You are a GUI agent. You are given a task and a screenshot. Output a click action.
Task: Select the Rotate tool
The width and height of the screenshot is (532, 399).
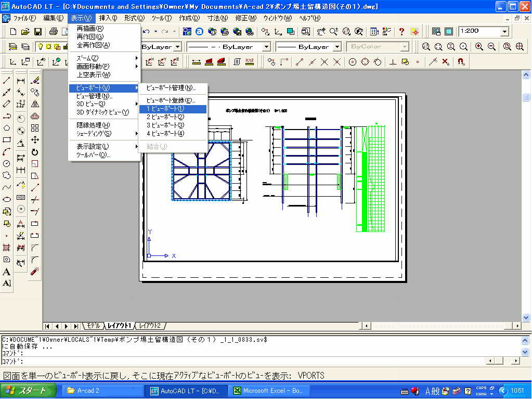[35, 152]
